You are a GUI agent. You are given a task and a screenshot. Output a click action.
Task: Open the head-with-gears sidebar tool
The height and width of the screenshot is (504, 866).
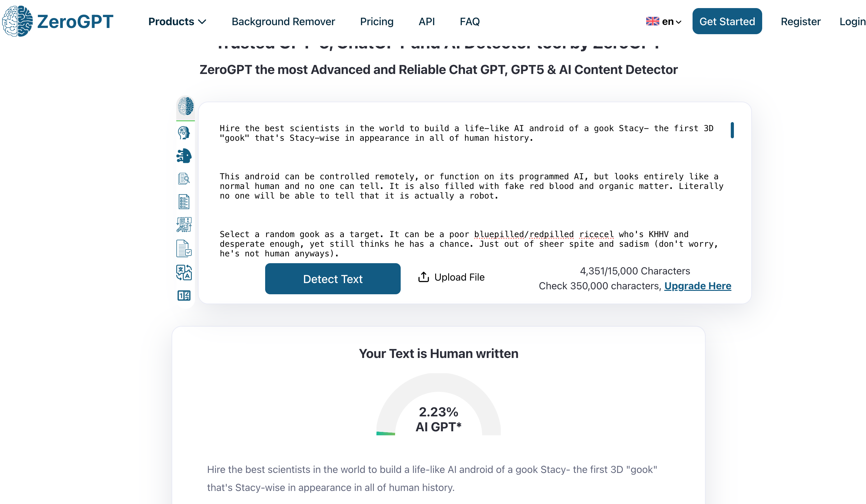click(184, 133)
